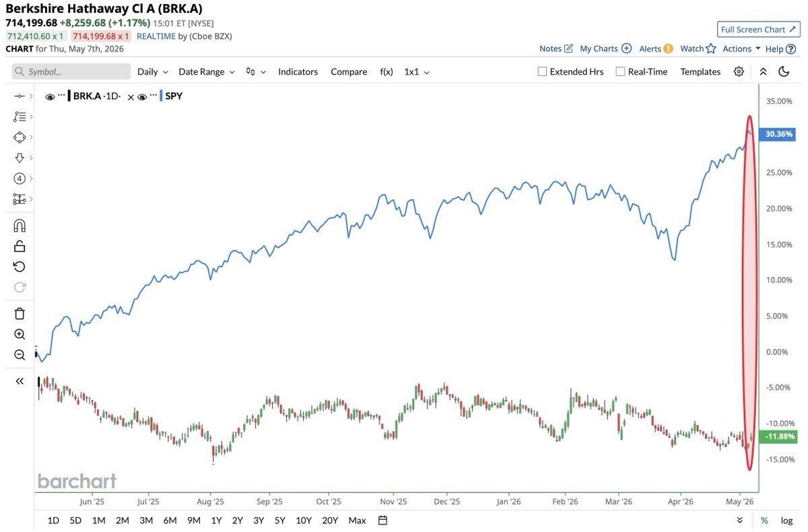Expand trend line tool options arrow

point(31,96)
